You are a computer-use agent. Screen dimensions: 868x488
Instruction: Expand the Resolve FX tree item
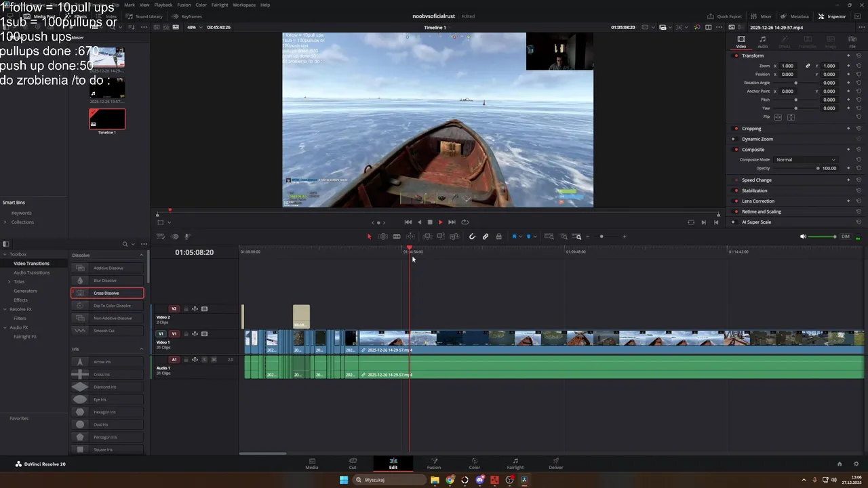click(5, 310)
